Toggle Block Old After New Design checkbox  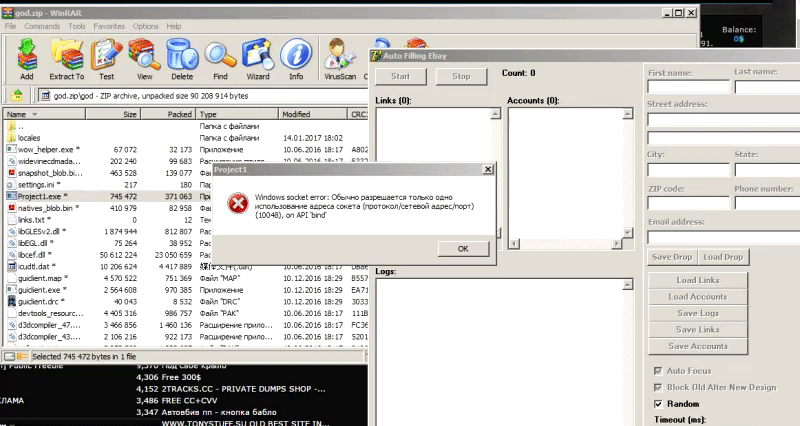658,387
